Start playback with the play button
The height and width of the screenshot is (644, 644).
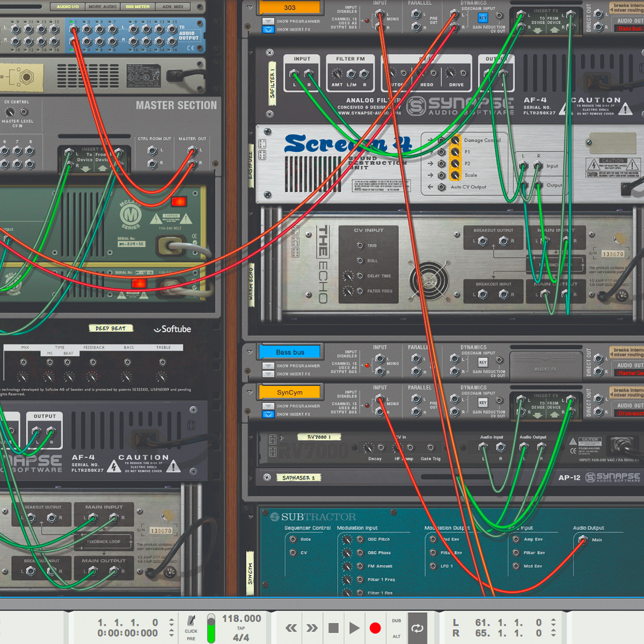pos(354,628)
